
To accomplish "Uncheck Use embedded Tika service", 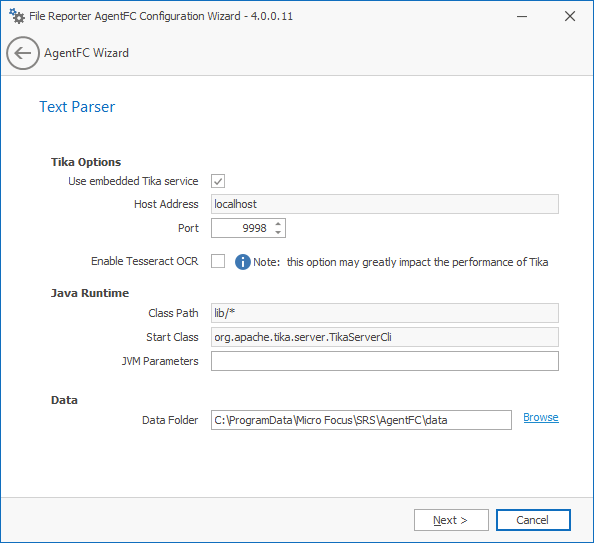I will (x=218, y=181).
